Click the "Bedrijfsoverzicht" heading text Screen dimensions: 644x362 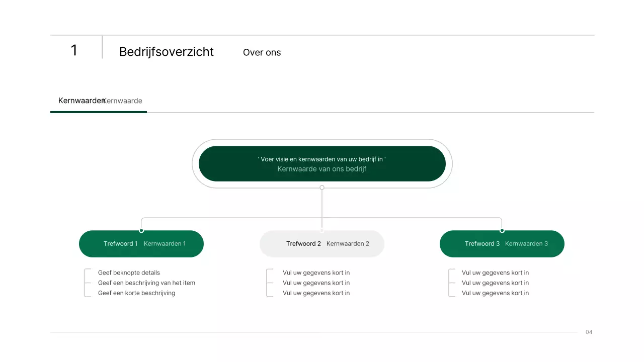click(166, 52)
